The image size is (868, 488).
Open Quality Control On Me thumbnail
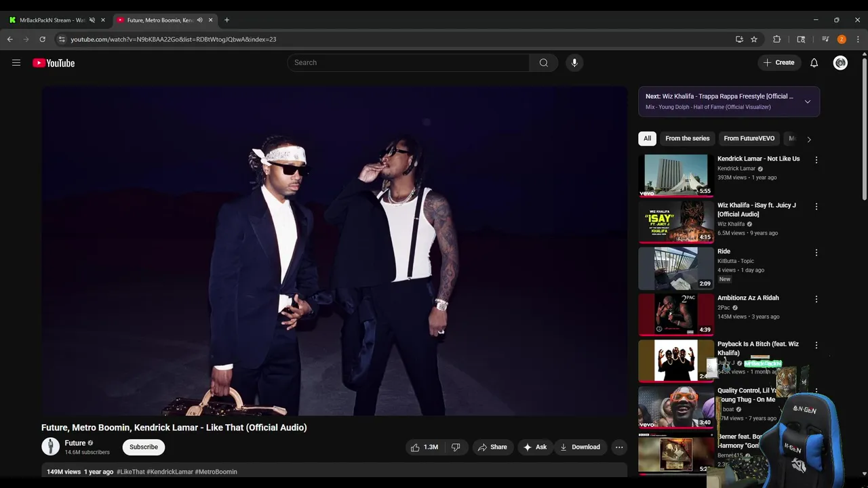[x=676, y=407]
